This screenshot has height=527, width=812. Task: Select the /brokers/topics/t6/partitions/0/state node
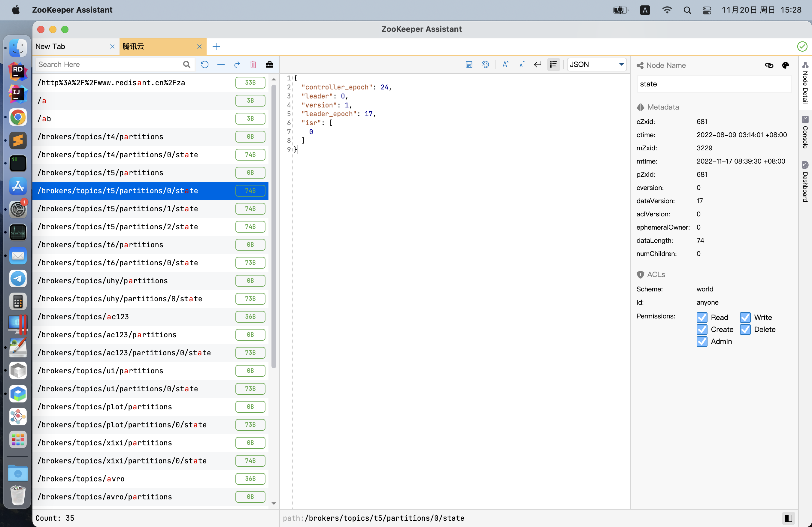point(117,263)
